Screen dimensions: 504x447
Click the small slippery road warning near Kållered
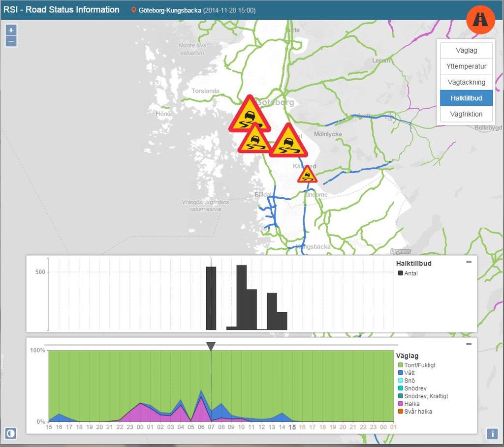[307, 175]
